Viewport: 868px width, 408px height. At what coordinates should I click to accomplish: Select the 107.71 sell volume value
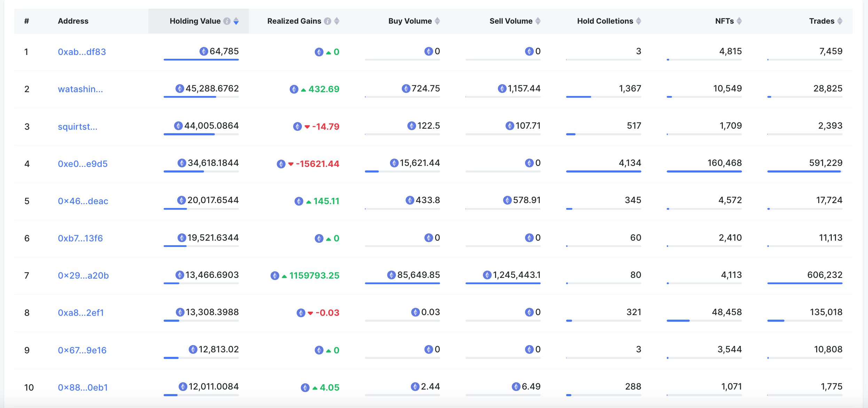[x=528, y=126]
